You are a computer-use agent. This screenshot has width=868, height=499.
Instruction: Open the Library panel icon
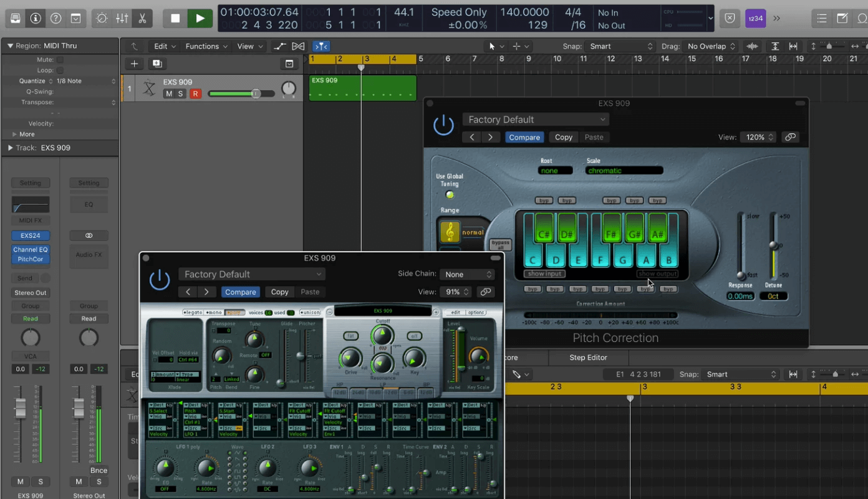(x=16, y=19)
